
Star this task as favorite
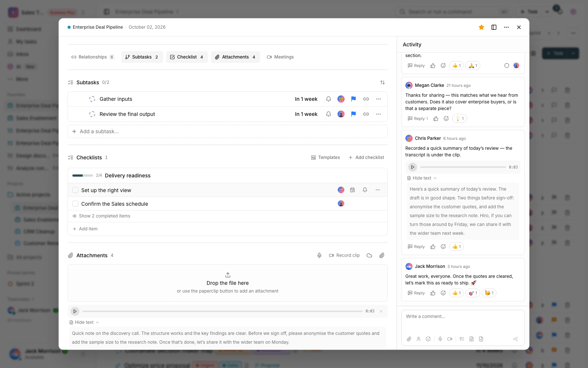pos(481,27)
